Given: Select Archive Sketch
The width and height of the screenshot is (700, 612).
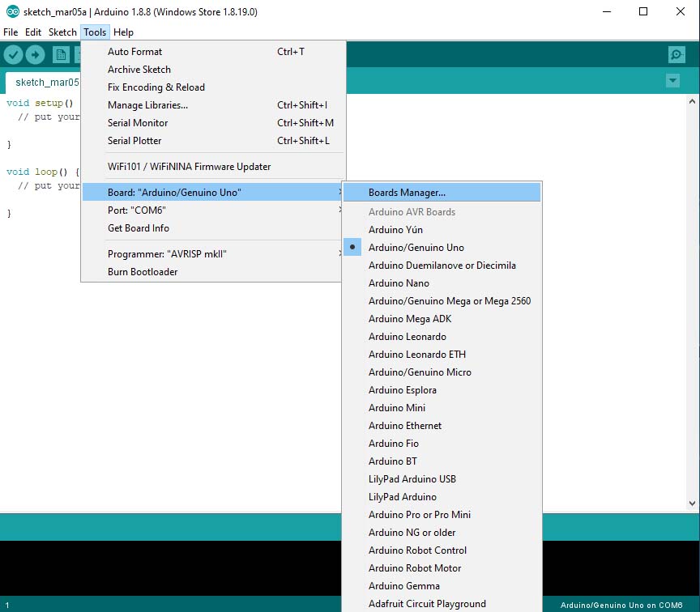Looking at the screenshot, I should (213, 70).
